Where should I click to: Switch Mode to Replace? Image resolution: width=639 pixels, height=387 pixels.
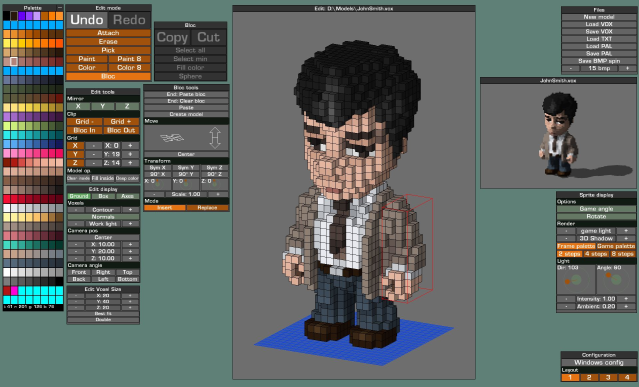207,208
